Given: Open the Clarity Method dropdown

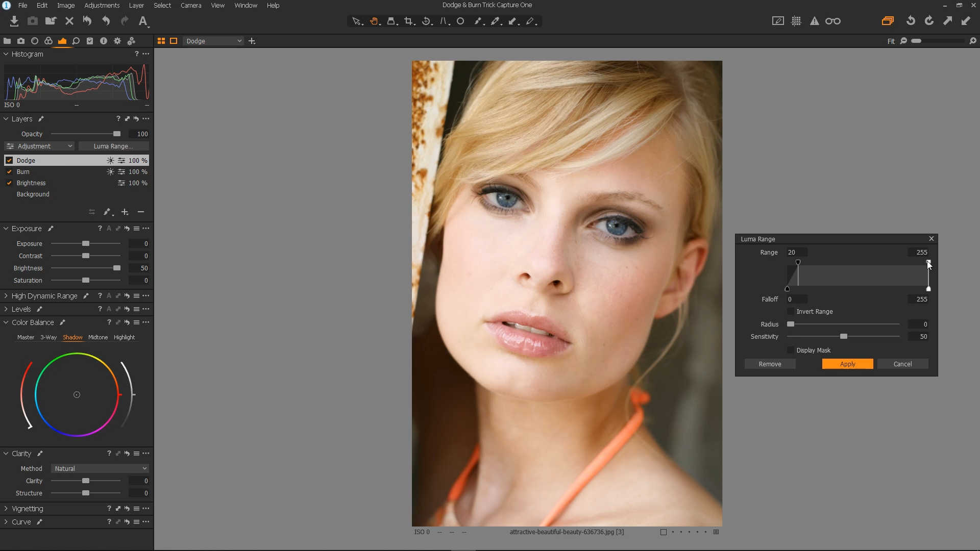Looking at the screenshot, I should tap(100, 468).
